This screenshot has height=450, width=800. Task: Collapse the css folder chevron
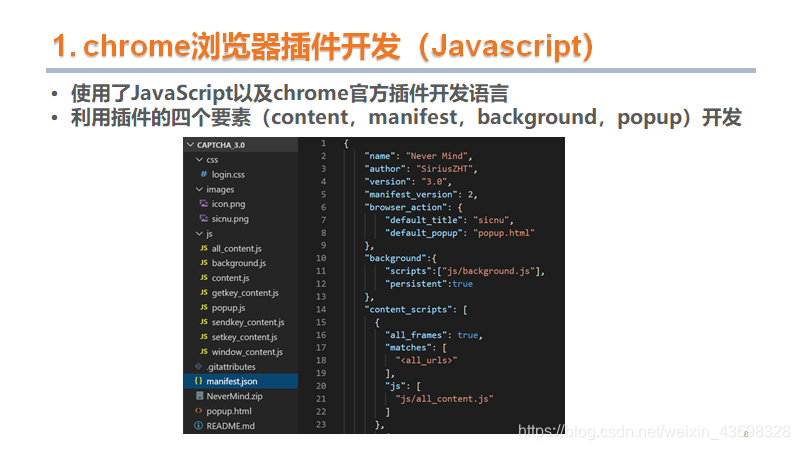coord(199,160)
